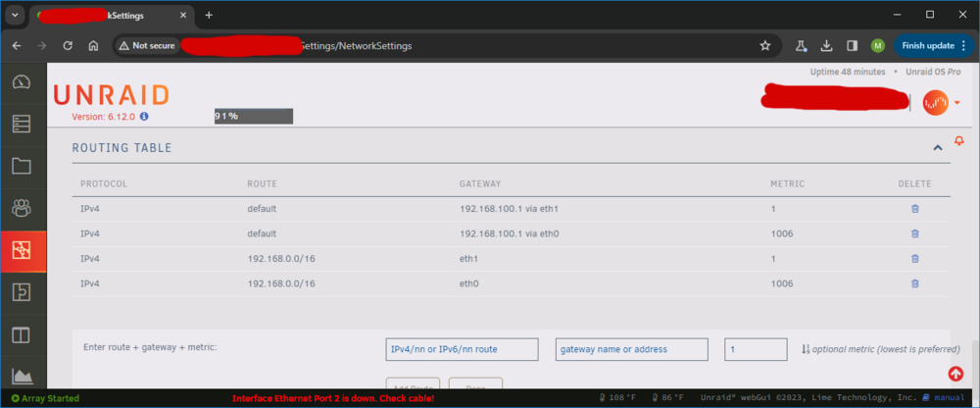Open browser downloads icon

(826, 46)
